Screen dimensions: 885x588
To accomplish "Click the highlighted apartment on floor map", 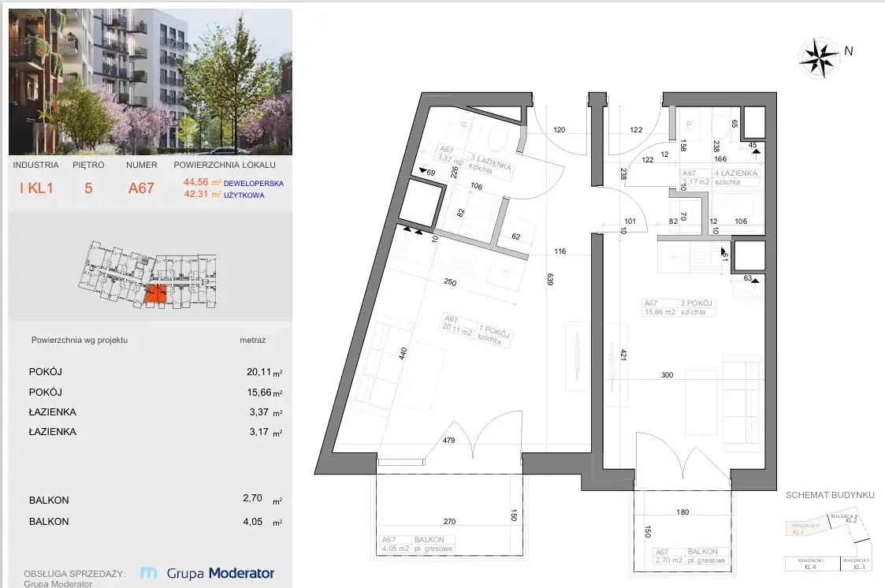I will click(155, 295).
